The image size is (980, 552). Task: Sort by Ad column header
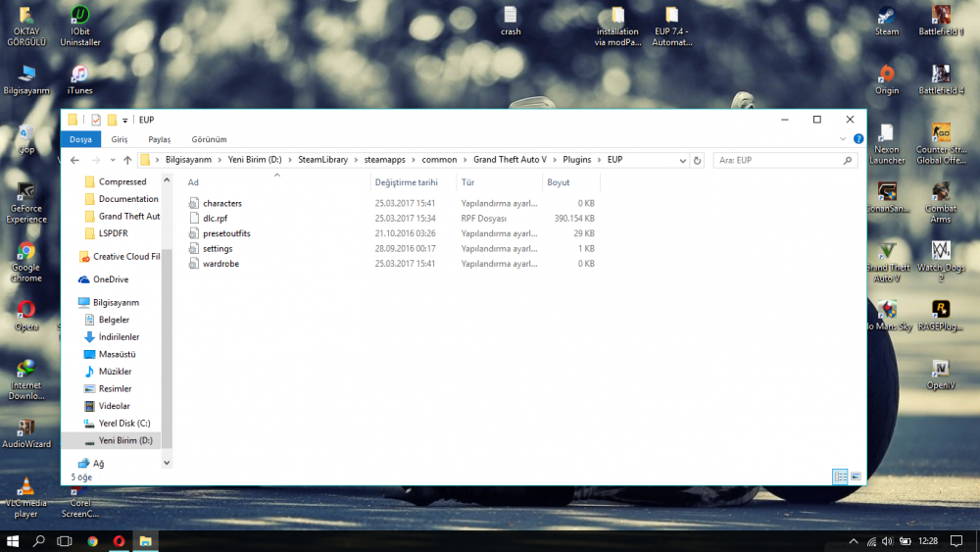coord(277,182)
